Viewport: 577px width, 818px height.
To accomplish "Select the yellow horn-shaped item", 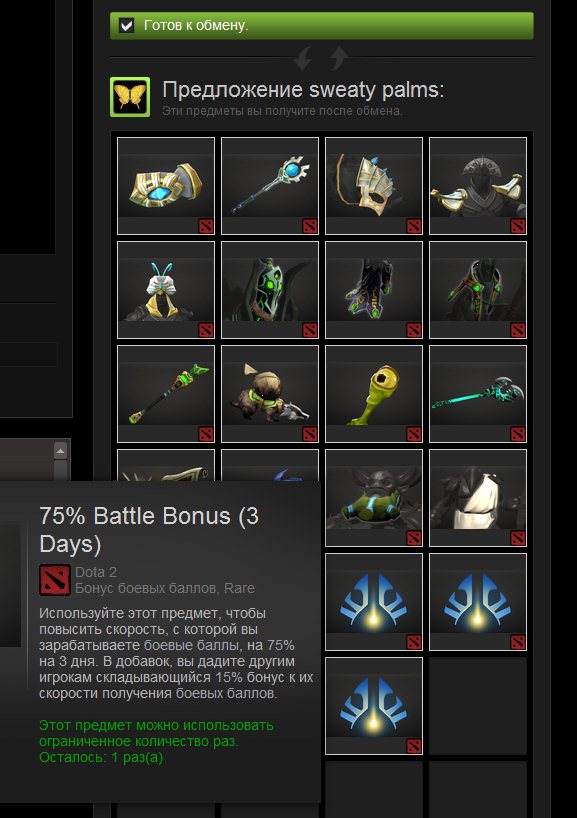I will point(374,393).
